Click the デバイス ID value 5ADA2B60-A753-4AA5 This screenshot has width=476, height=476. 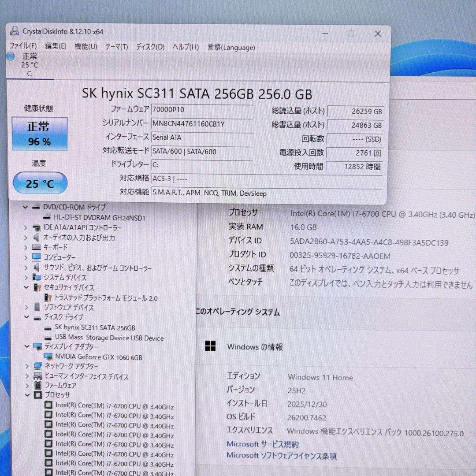click(x=369, y=242)
